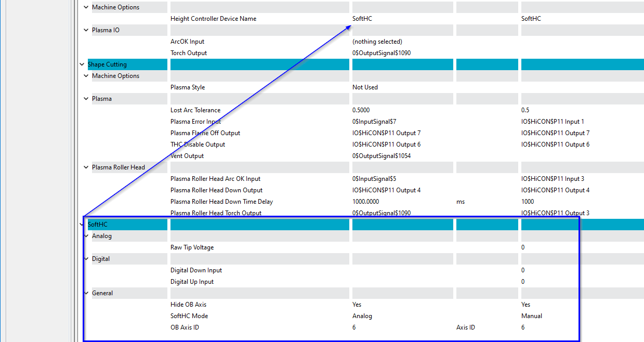Click the "ms" unit cell
This screenshot has height=342, width=644.
tap(461, 202)
